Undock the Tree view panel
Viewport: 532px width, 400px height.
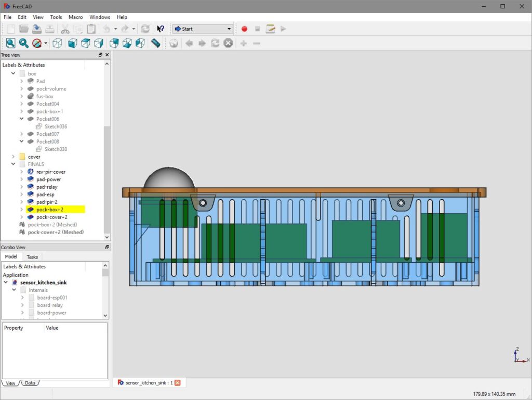pyautogui.click(x=100, y=55)
